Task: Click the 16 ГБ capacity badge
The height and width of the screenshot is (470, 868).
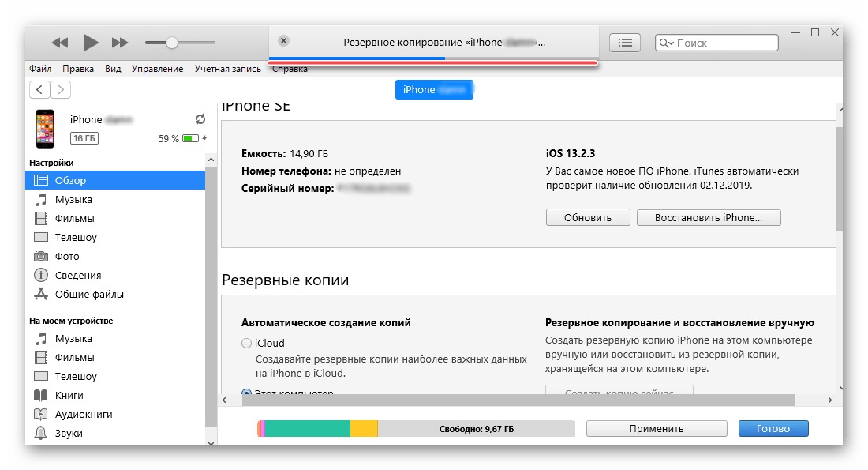Action: point(84,138)
